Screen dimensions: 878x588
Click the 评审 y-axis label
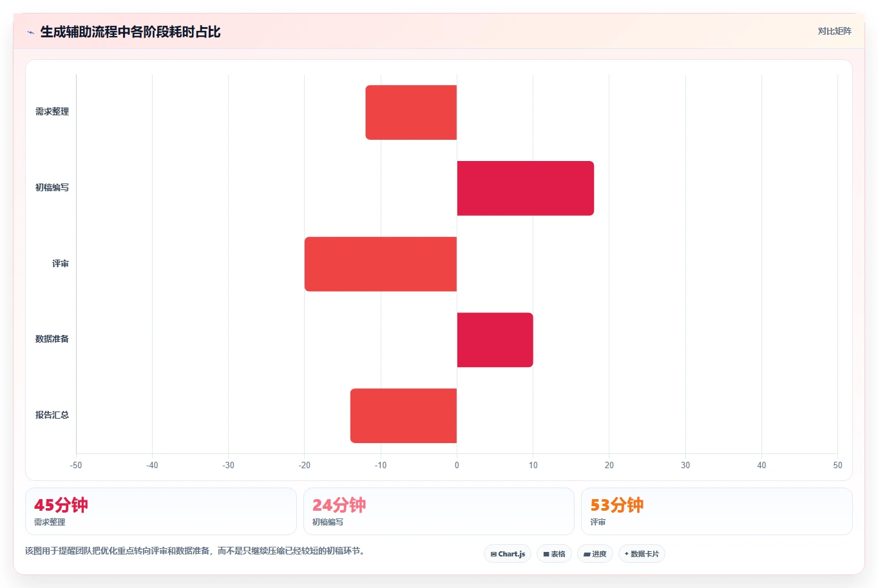[61, 263]
